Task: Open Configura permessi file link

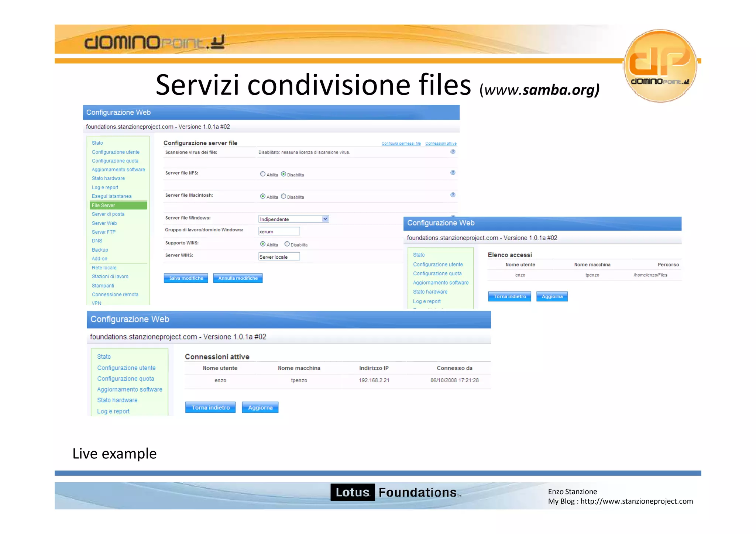Action: 401,144
